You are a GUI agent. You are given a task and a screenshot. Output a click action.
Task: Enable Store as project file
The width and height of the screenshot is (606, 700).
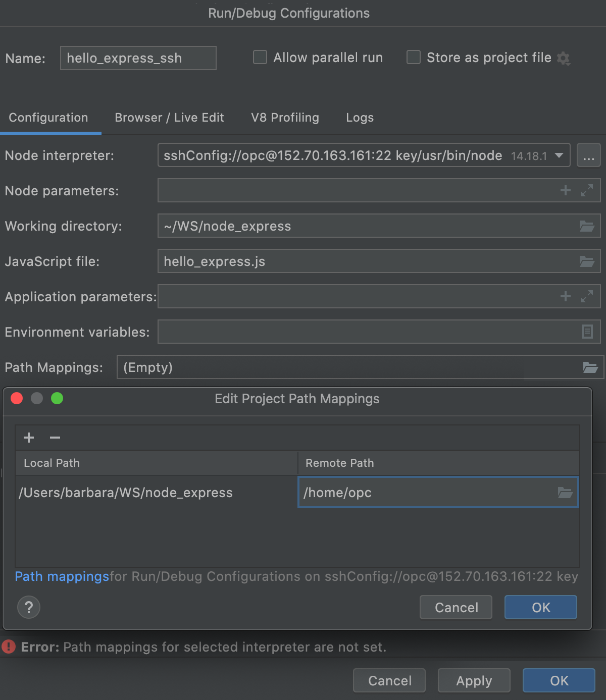tap(413, 57)
